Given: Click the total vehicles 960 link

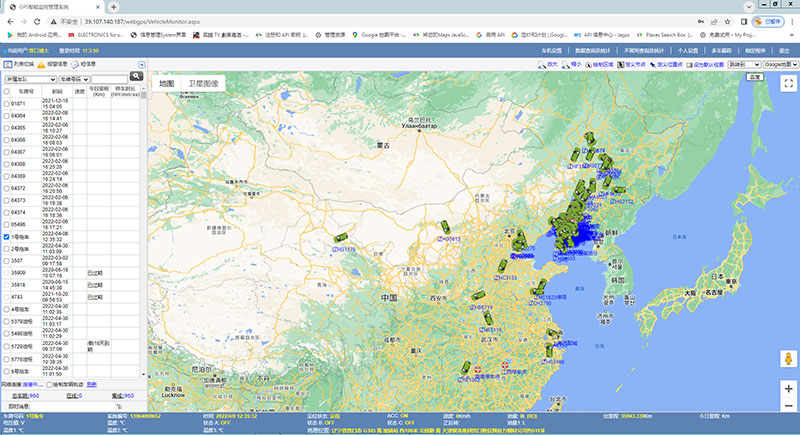Looking at the screenshot, I should (x=26, y=396).
